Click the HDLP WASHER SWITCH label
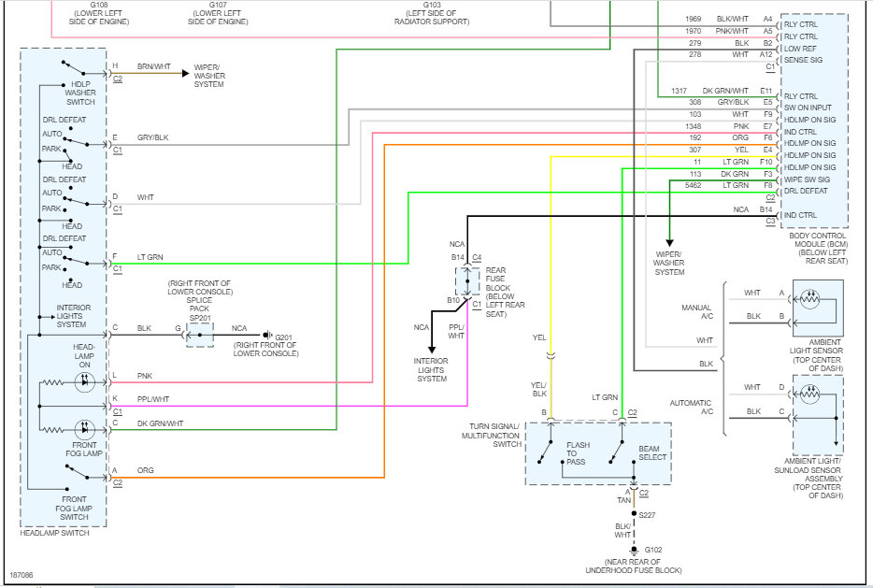Image resolution: width=873 pixels, height=588 pixels. click(x=80, y=93)
